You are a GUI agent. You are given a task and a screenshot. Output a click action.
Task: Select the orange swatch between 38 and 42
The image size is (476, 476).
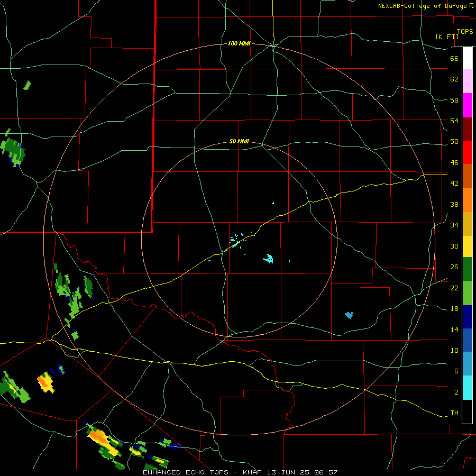(467, 200)
